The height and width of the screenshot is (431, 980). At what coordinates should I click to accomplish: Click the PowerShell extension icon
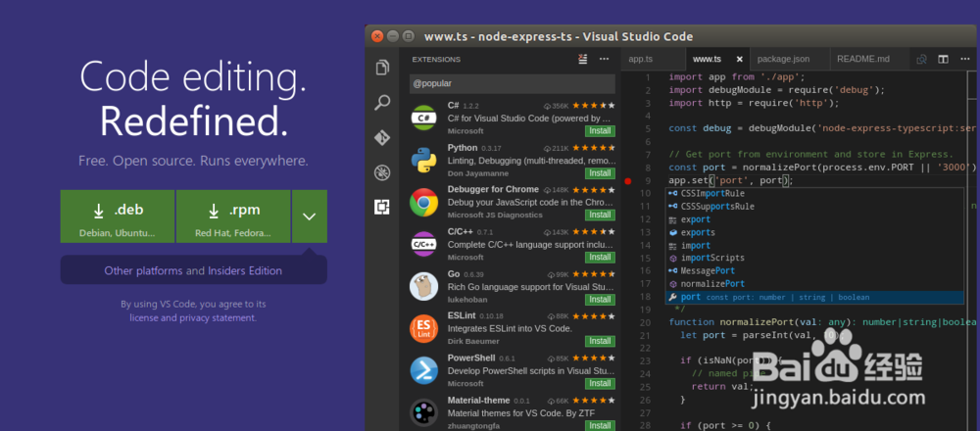423,370
